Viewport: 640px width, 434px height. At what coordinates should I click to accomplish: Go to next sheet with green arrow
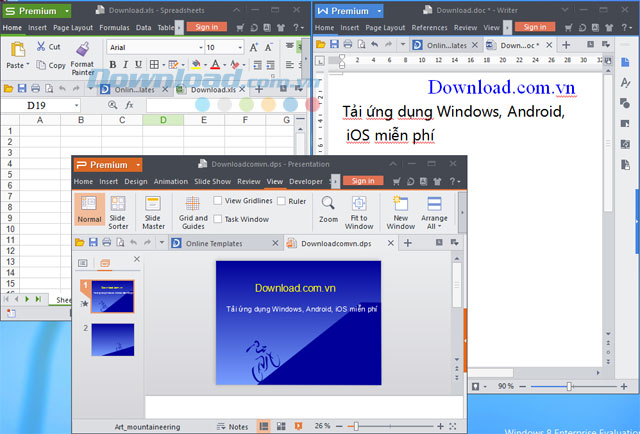(27, 299)
